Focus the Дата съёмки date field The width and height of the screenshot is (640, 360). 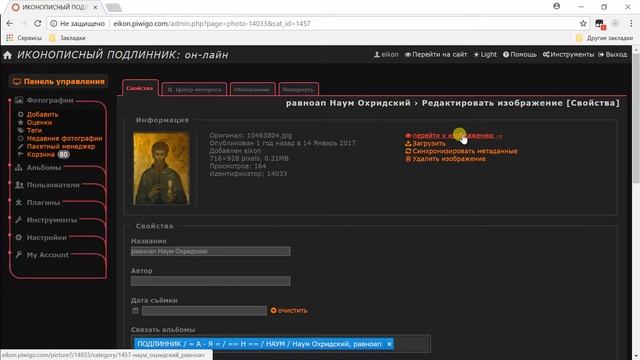[204, 311]
